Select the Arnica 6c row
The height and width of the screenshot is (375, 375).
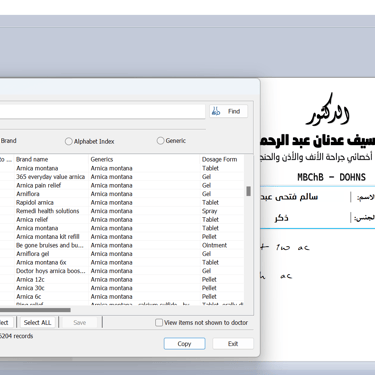coord(122,297)
